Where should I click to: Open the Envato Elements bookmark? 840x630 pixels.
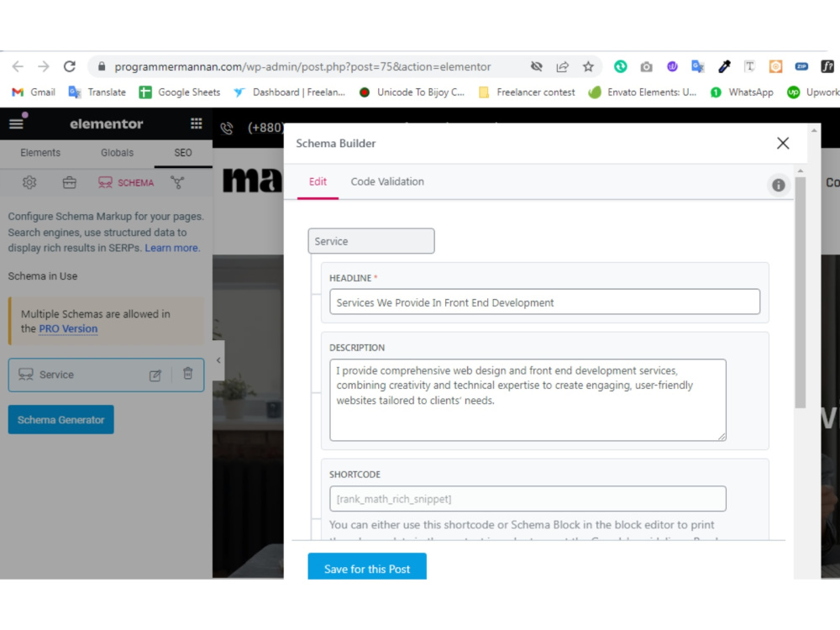coord(643,92)
